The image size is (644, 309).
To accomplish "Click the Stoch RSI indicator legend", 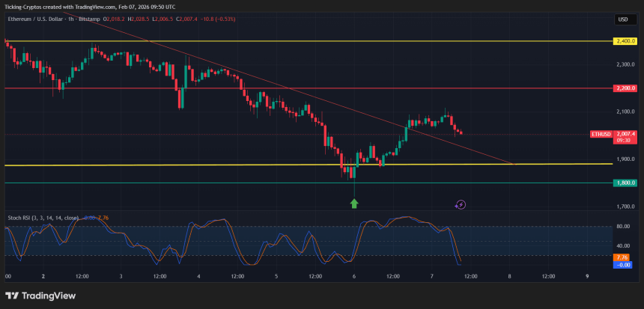I will point(43,218).
